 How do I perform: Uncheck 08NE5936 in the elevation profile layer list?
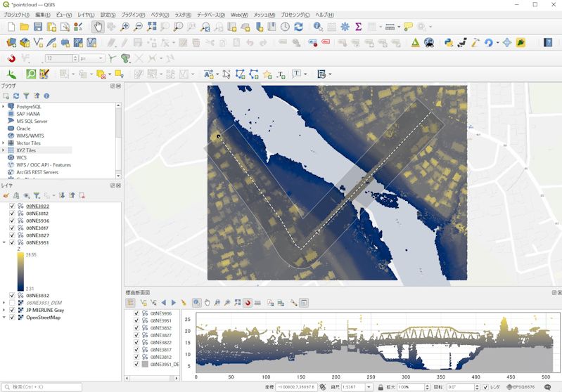pos(136,313)
